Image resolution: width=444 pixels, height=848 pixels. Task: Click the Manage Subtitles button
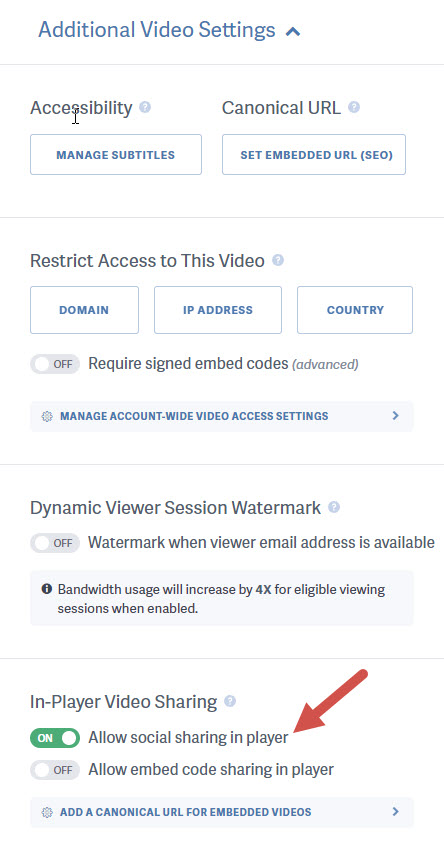pyautogui.click(x=116, y=155)
